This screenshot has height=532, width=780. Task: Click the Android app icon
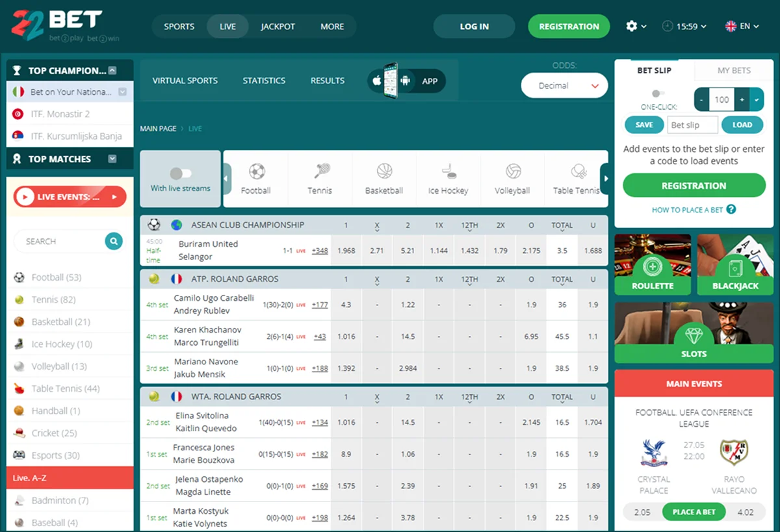pos(406,81)
